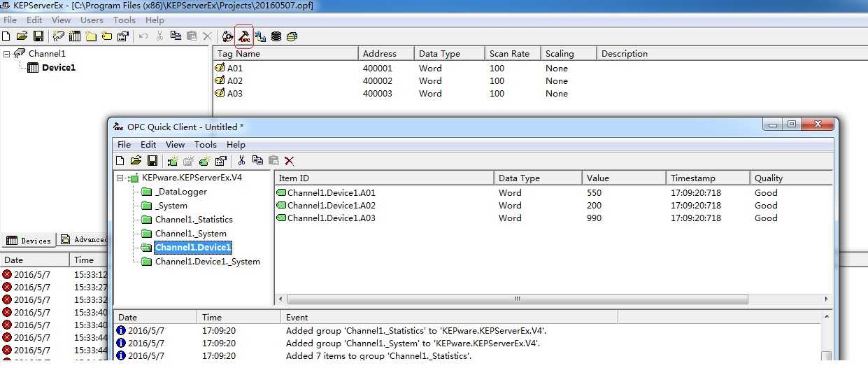Click the value 990 for item A03
868x368 pixels.
[x=595, y=218]
